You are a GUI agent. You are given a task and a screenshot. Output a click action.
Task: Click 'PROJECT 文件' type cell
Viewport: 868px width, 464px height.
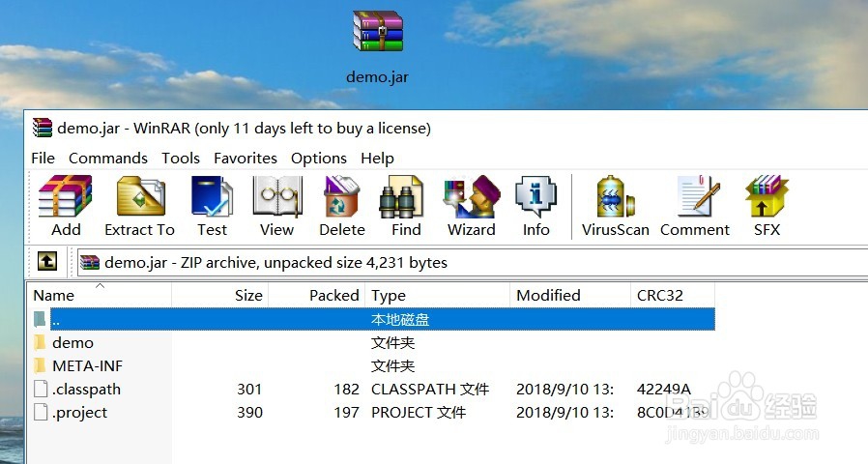[419, 413]
